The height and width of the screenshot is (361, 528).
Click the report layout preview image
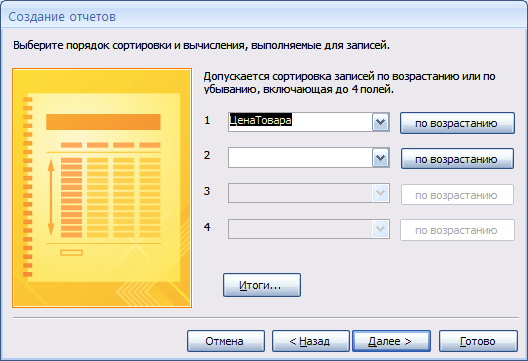[x=102, y=188]
